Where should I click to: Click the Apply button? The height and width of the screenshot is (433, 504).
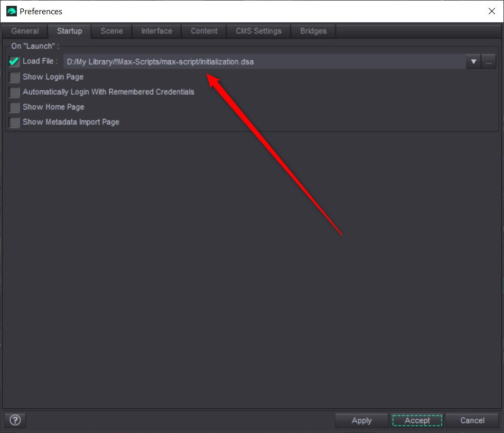pos(361,420)
